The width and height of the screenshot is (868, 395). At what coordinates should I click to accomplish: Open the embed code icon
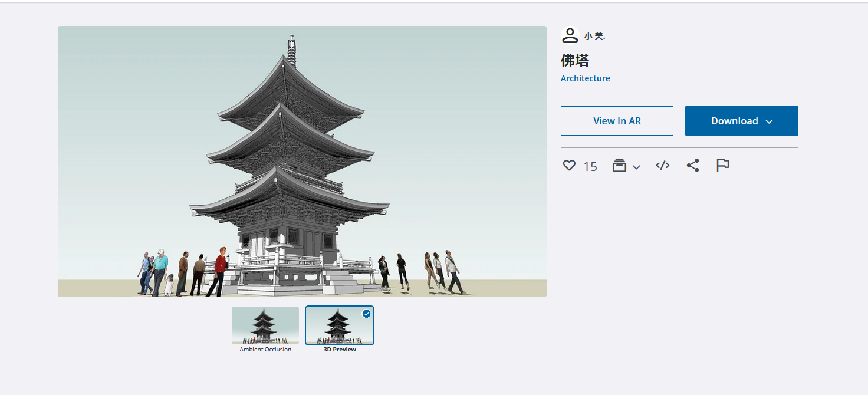(x=663, y=166)
